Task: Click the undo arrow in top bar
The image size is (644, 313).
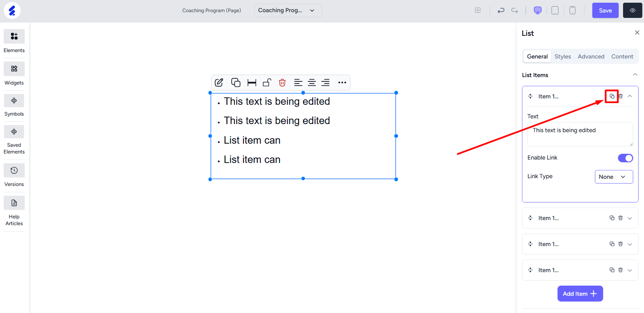Action: (501, 10)
